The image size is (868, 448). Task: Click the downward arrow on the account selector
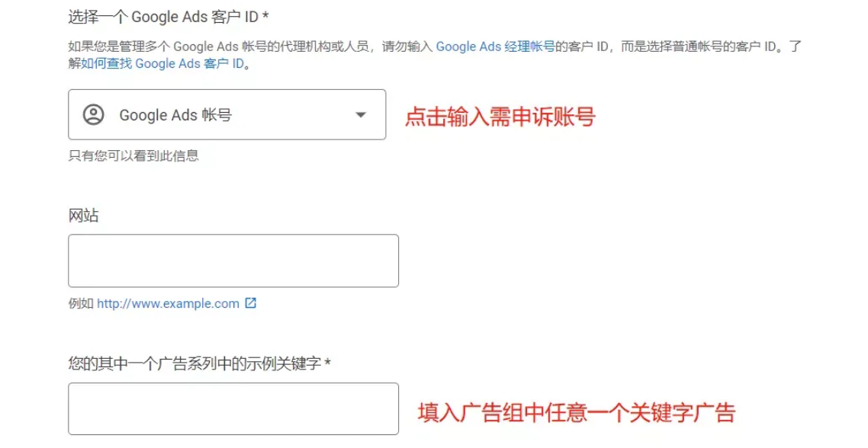(361, 115)
